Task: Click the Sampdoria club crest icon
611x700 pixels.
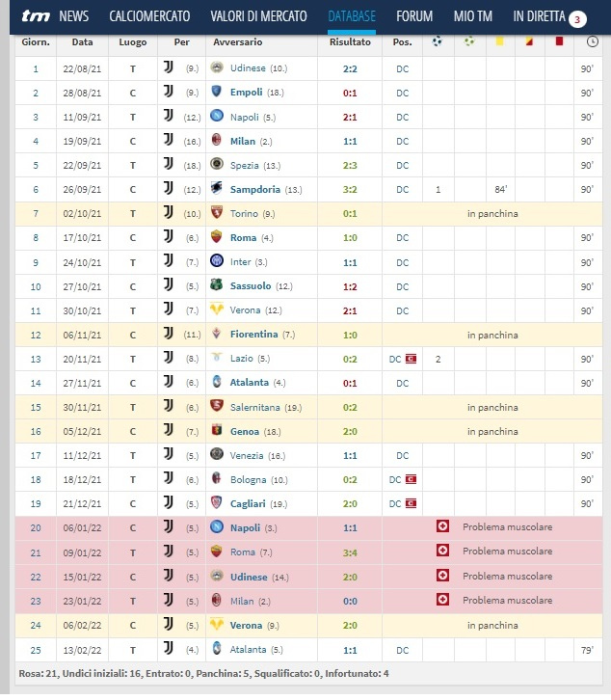Action: click(217, 188)
